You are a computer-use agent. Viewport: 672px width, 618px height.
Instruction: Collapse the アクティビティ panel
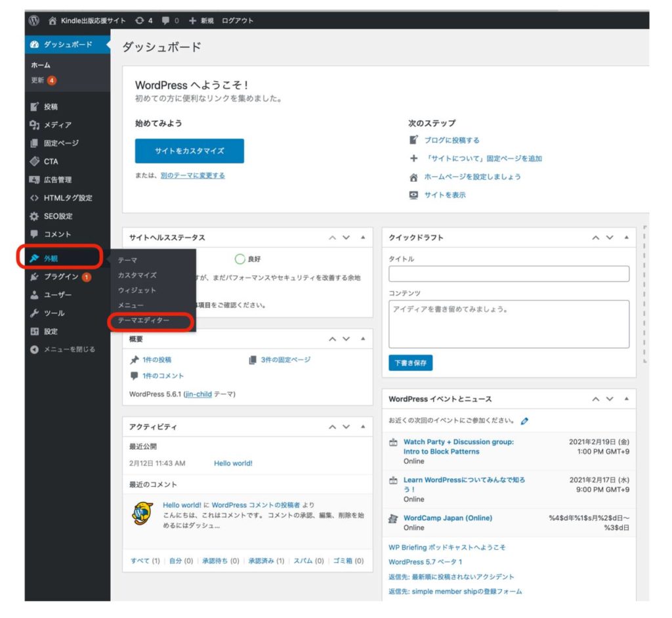pos(363,427)
